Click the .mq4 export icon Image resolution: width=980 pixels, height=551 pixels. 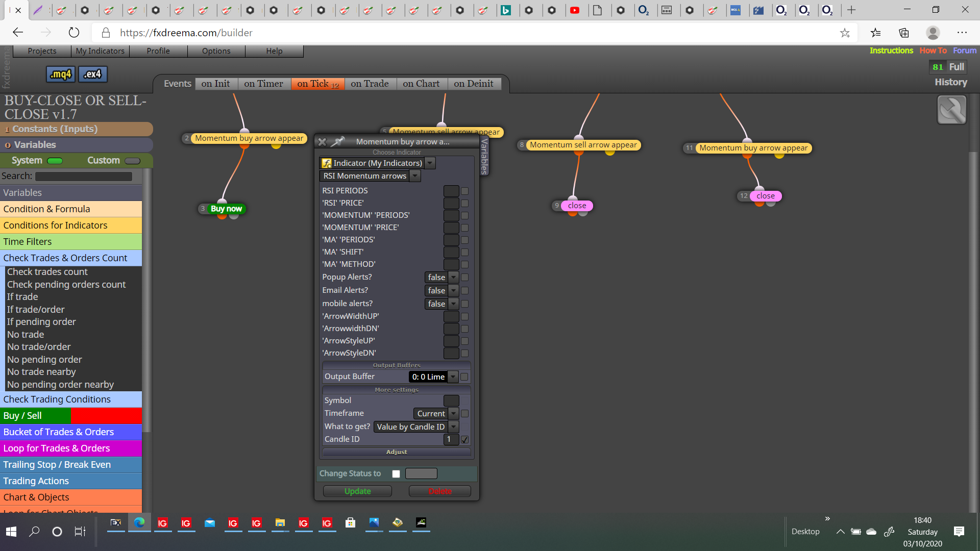61,74
